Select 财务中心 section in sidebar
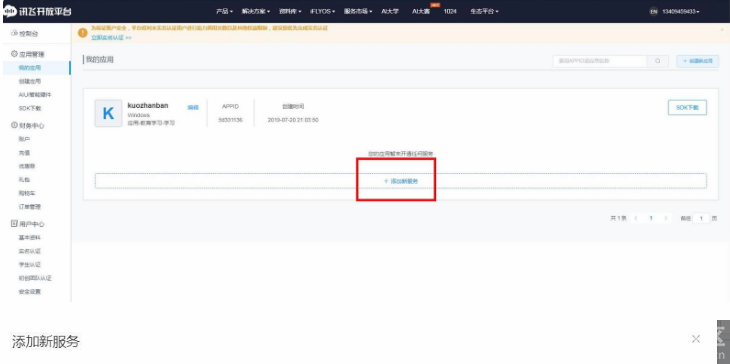This screenshot has width=730, height=364. 27,126
